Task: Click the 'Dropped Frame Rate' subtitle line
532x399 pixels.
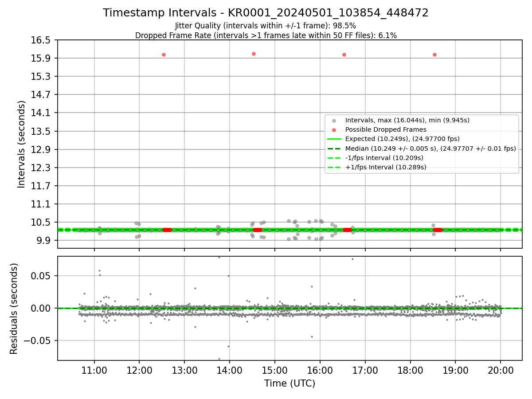Action: pos(266,35)
